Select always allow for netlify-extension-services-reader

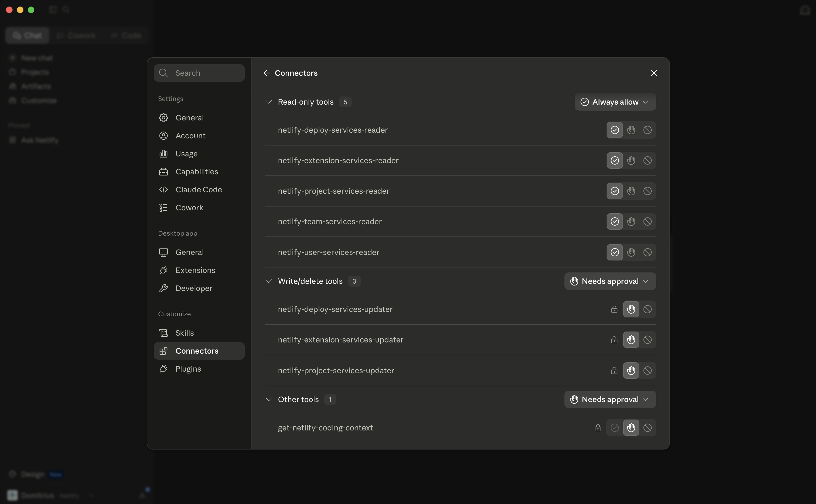coord(615,160)
